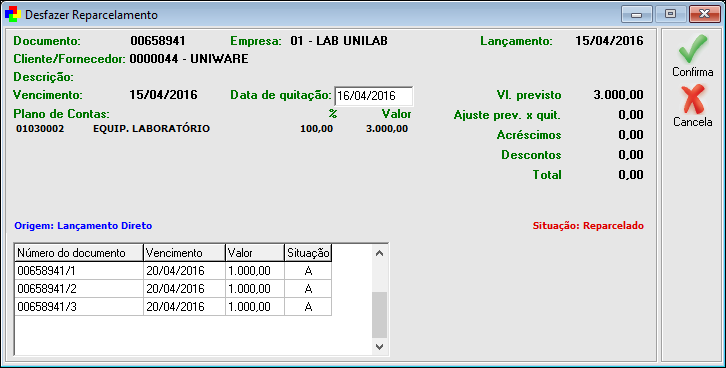Screen dimensions: 726x368
Task: Minimize the Desfazer Reparcelamento window
Action: click(637, 14)
